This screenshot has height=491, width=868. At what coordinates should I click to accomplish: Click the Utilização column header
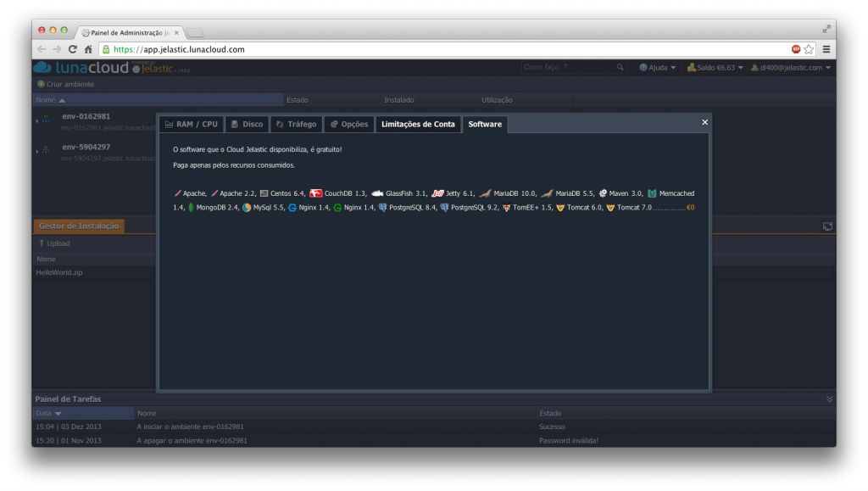(x=526, y=100)
